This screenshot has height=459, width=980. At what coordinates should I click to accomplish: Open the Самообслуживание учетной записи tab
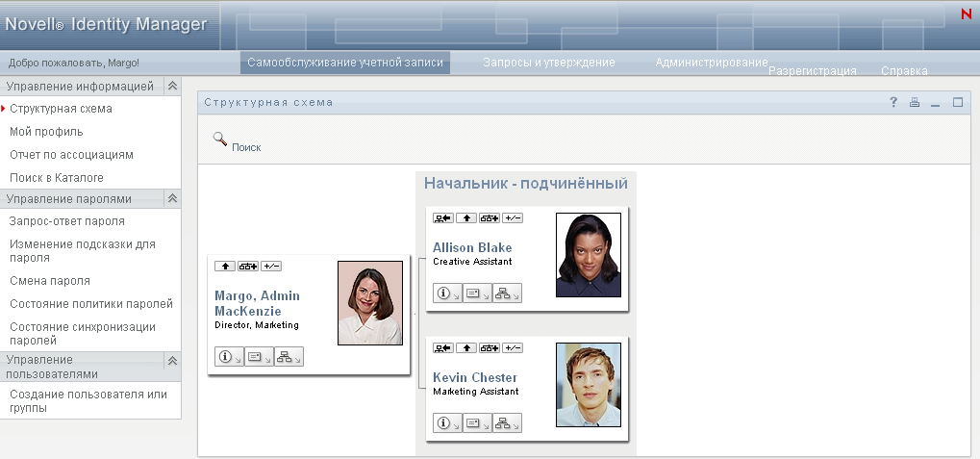pyautogui.click(x=345, y=63)
